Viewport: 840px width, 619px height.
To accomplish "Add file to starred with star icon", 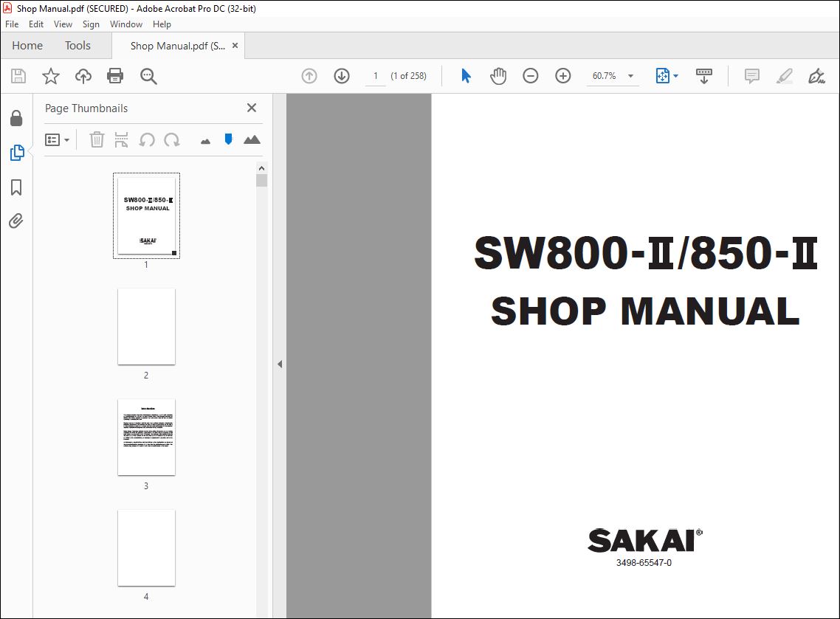I will (51, 76).
